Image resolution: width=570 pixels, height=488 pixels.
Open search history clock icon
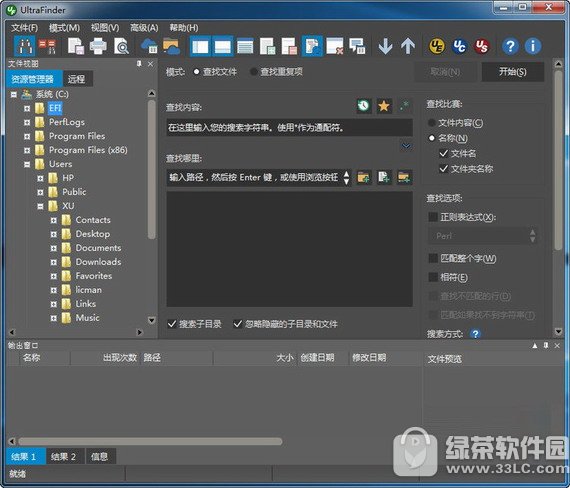pyautogui.click(x=363, y=106)
